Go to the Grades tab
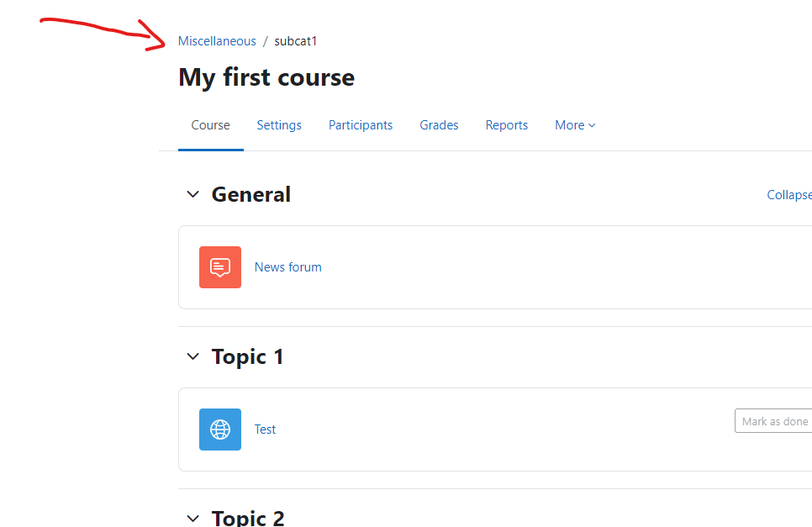Image resolution: width=812 pixels, height=527 pixels. coord(439,125)
